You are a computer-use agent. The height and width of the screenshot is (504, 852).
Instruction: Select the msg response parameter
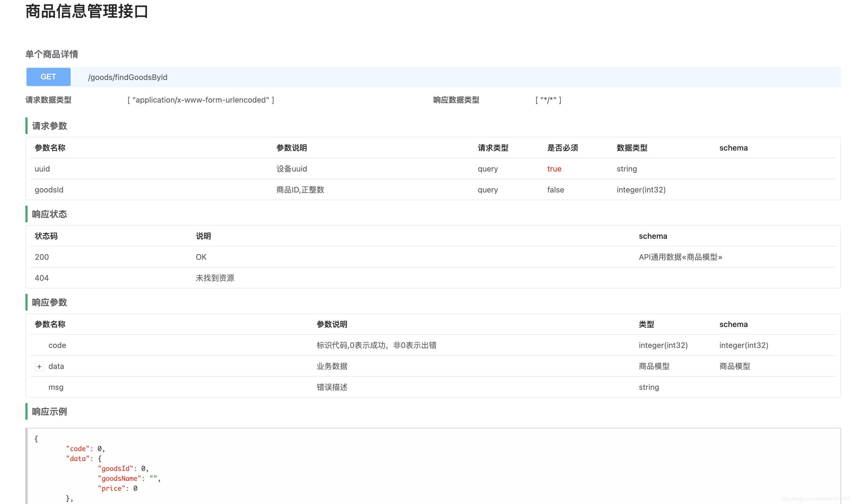click(56, 387)
